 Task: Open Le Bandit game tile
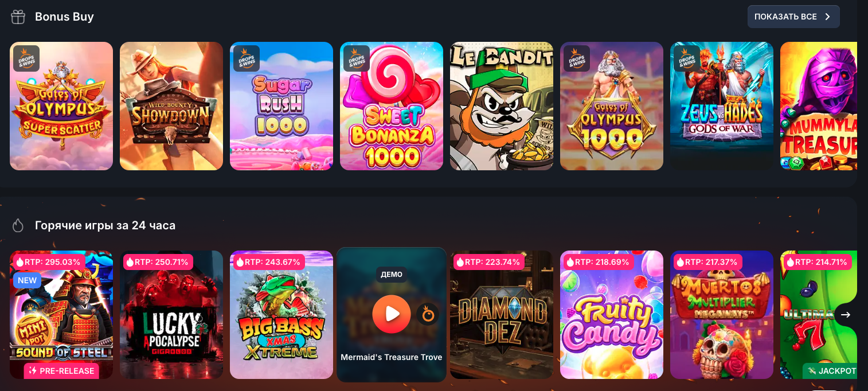coord(502,106)
